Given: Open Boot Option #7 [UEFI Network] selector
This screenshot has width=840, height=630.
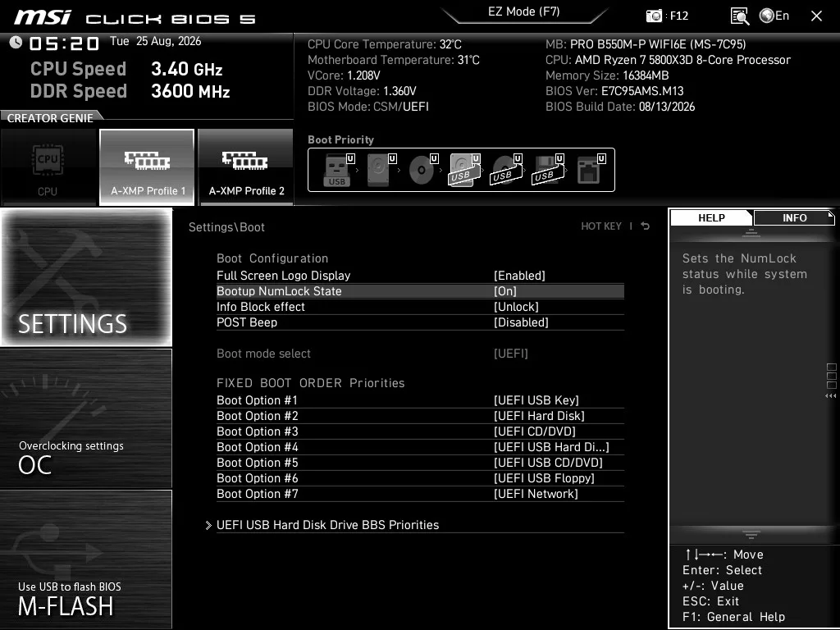Looking at the screenshot, I should (536, 493).
